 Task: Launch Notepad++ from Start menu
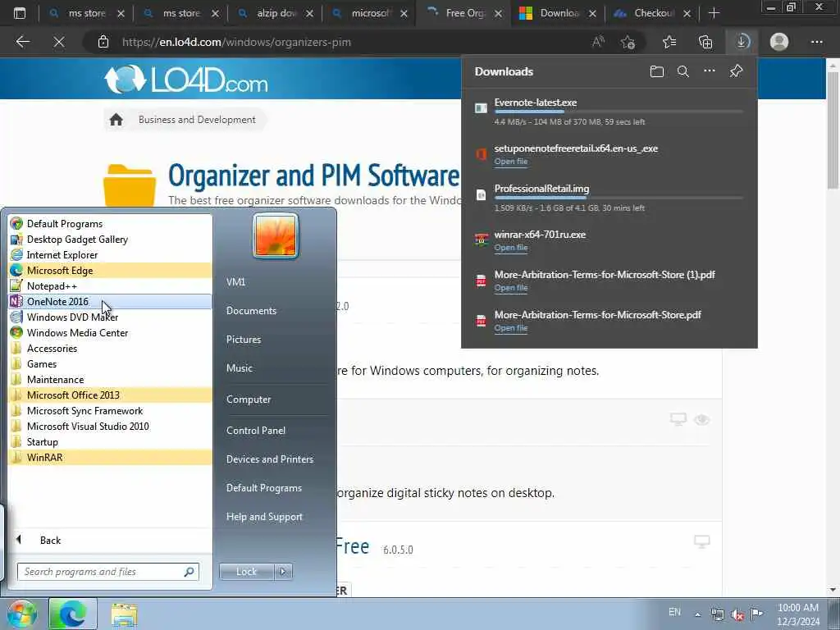(x=111, y=286)
